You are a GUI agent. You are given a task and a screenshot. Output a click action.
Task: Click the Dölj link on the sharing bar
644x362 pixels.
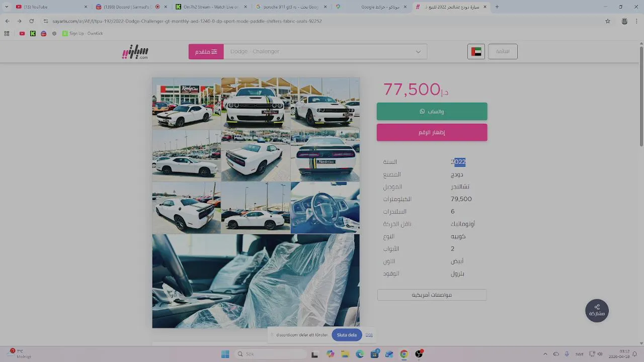click(x=369, y=335)
